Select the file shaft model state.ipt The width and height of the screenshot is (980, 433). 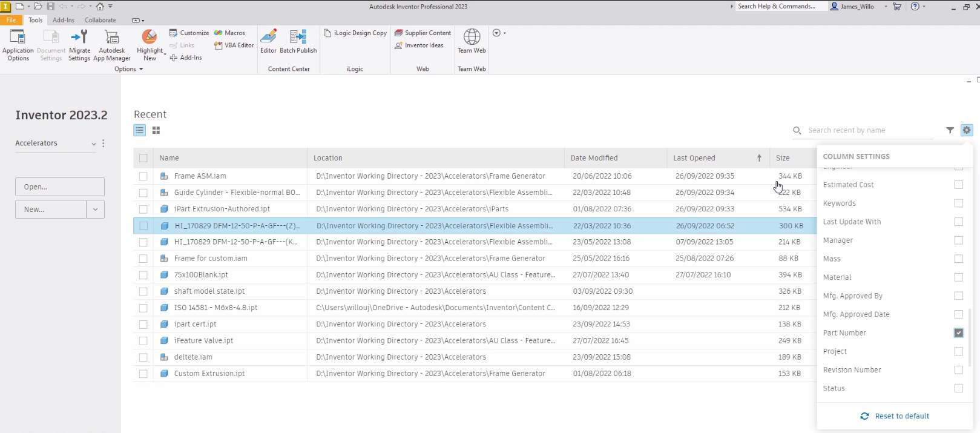point(209,291)
